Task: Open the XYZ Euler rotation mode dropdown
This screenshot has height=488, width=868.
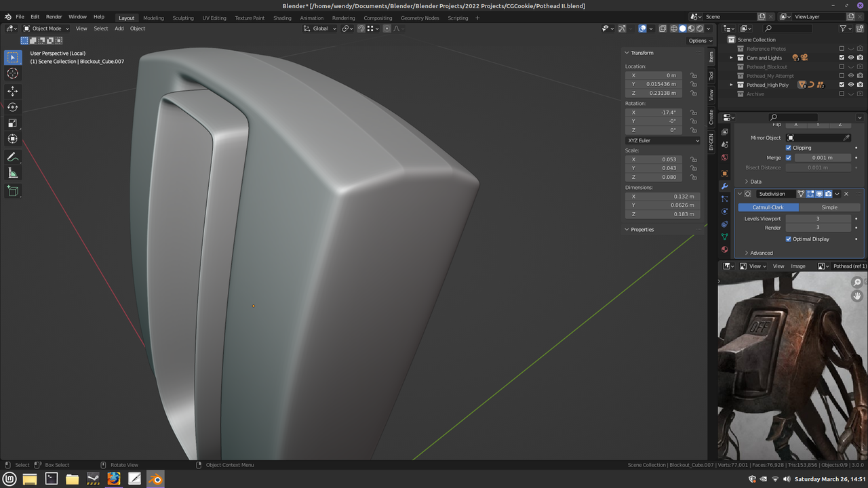Action: tap(663, 140)
